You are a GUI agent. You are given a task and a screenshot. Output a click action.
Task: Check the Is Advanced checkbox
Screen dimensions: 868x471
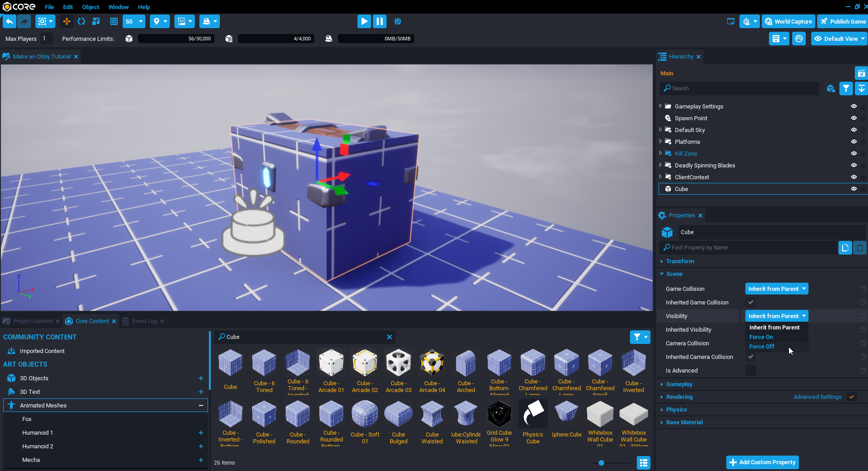(751, 370)
